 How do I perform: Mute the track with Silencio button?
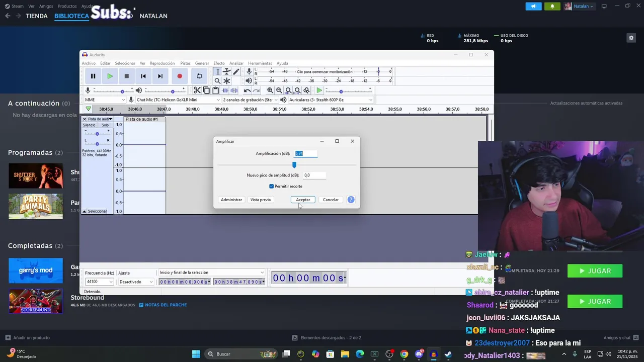89,125
